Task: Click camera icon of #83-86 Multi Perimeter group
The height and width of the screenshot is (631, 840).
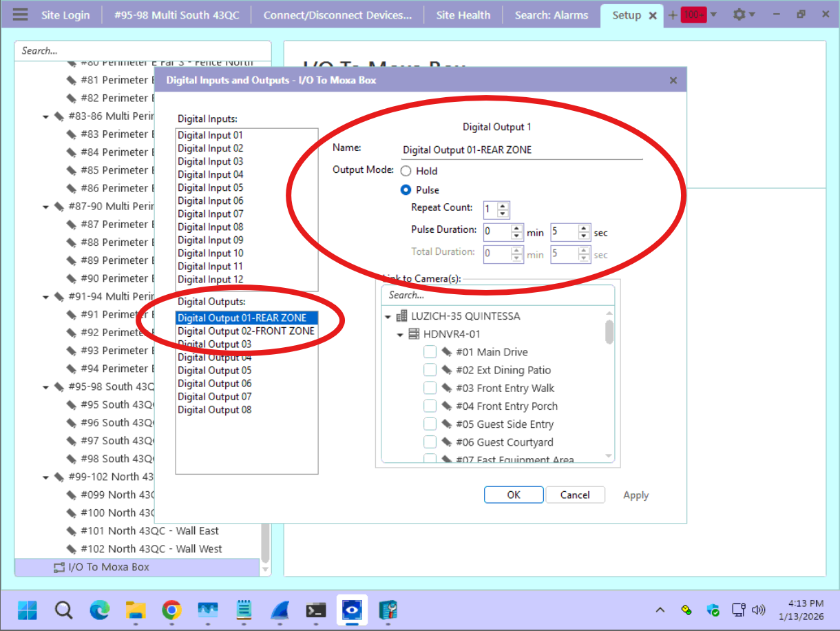Action: tap(59, 116)
